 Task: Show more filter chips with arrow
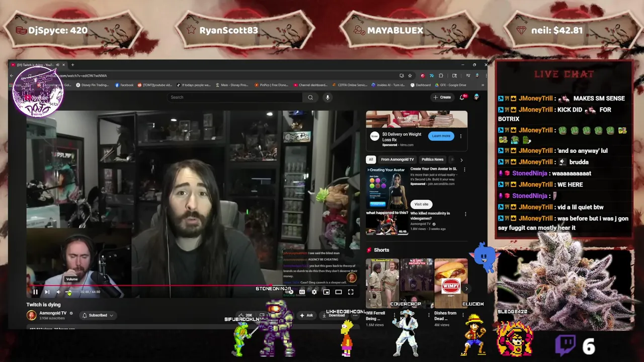pos(461,160)
